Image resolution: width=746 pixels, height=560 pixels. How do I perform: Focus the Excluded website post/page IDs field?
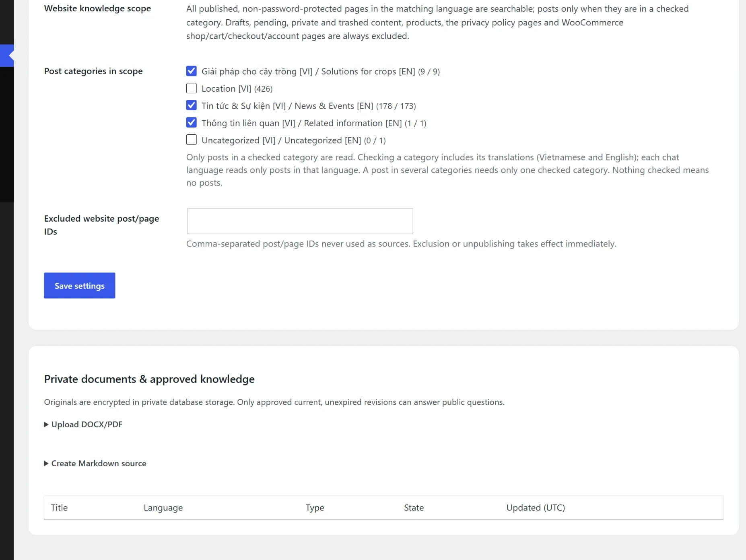click(x=300, y=221)
